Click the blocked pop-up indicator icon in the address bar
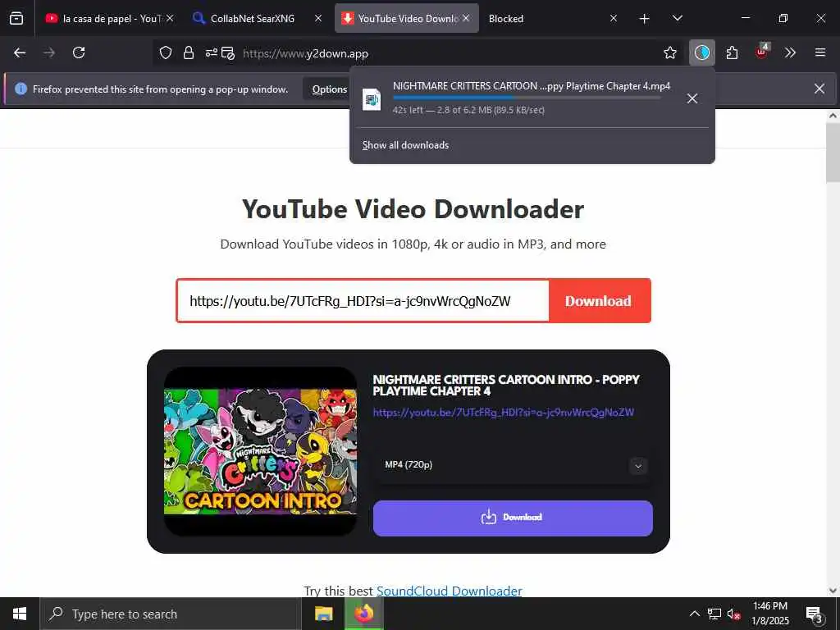This screenshot has width=840, height=630. point(228,53)
